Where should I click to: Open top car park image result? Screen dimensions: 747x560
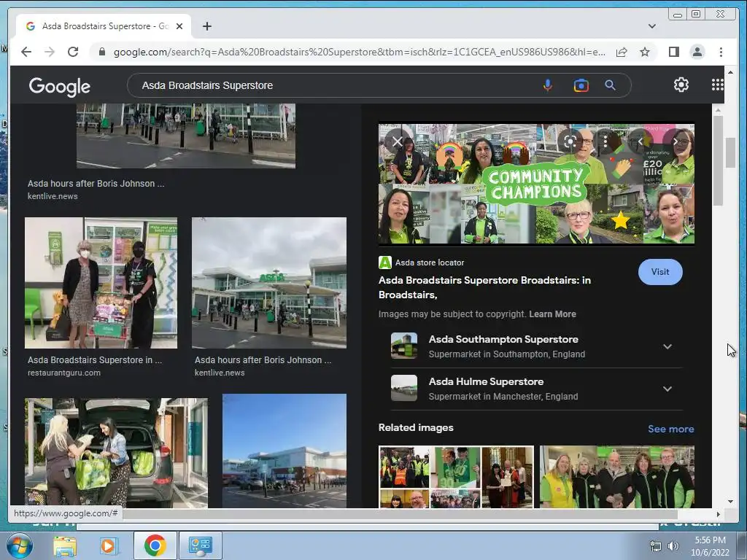click(186, 136)
